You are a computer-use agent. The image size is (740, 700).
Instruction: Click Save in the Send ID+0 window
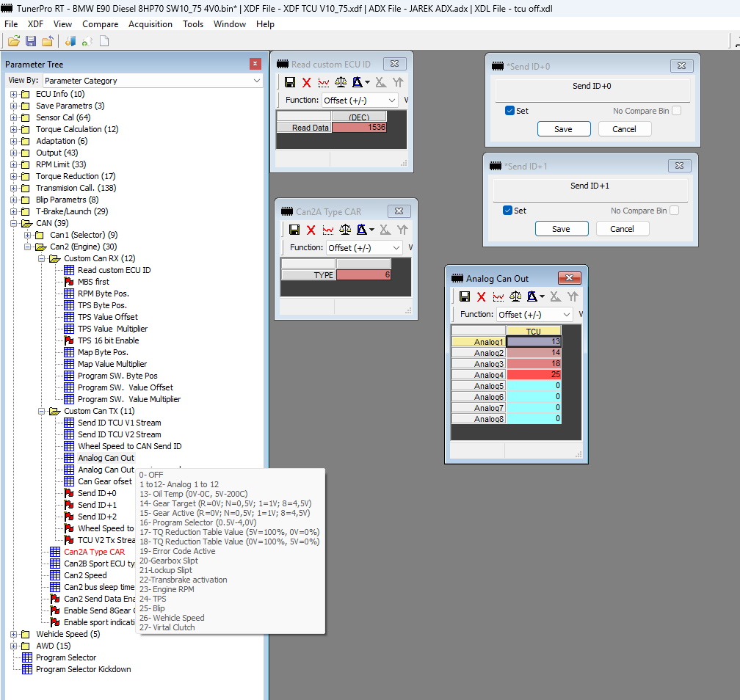click(x=564, y=129)
